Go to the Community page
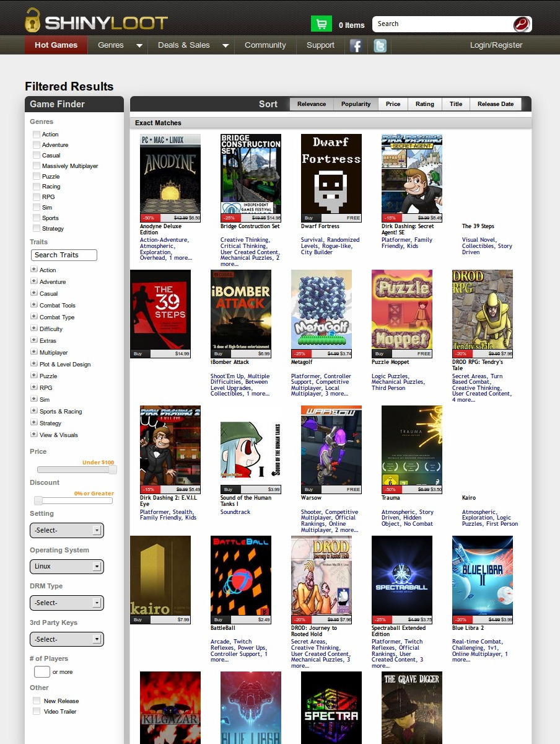The image size is (560, 744). click(265, 45)
